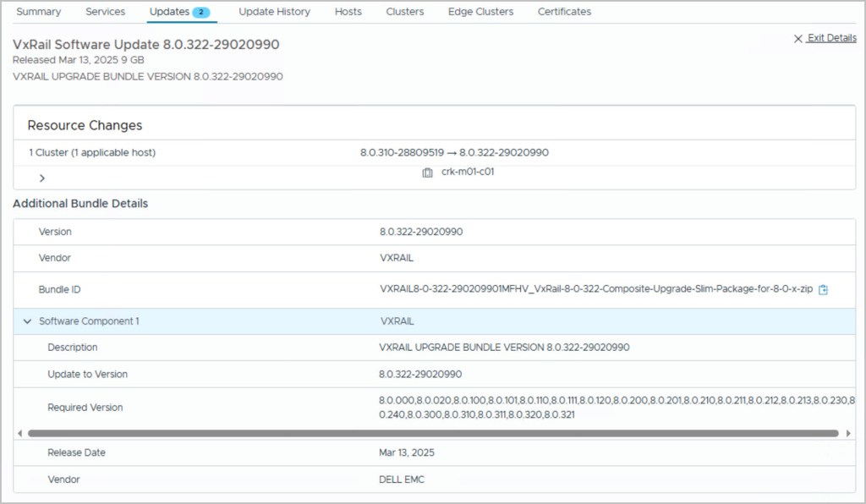Viewport: 866px width, 504px height.
Task: Go to the Update History tab
Action: pos(274,12)
